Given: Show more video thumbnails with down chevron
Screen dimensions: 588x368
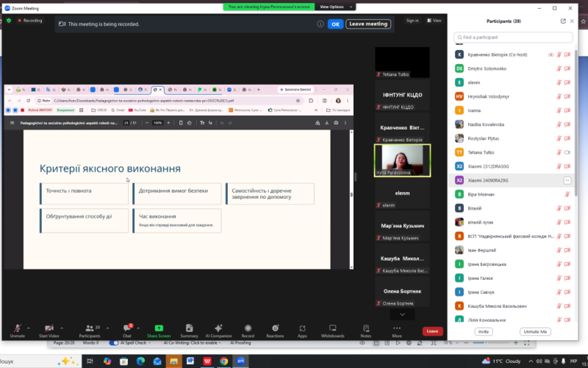Looking at the screenshot, I should (x=402, y=314).
